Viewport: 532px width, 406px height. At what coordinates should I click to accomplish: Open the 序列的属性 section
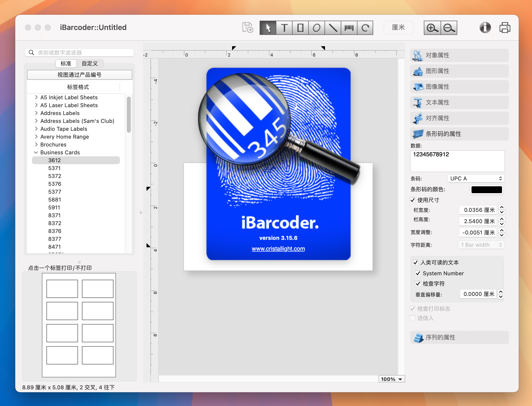[459, 337]
